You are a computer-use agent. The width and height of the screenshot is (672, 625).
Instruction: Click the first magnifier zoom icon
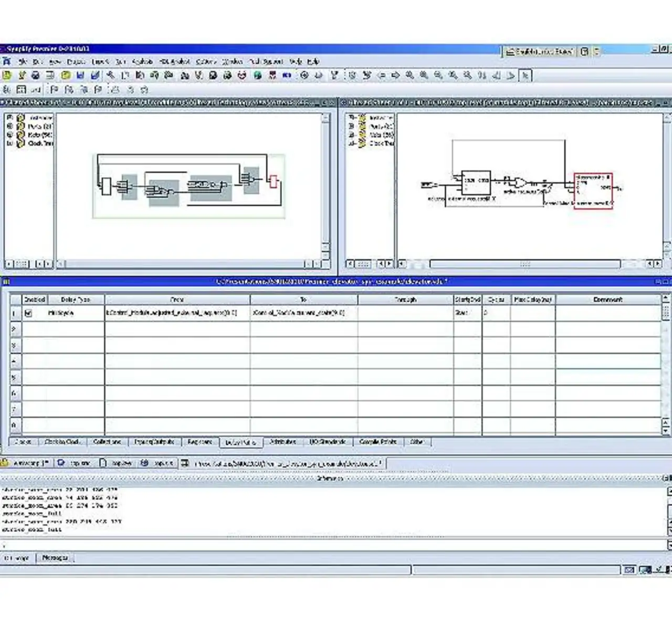(x=409, y=76)
